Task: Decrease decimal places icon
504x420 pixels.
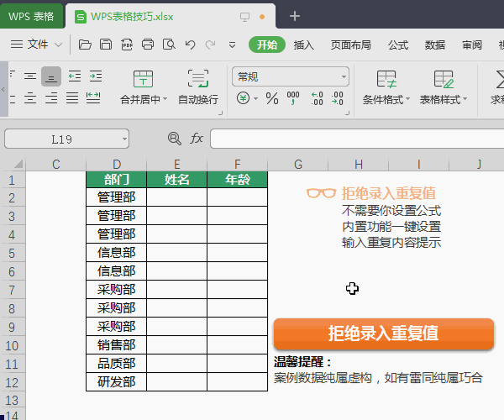Action: [x=338, y=98]
